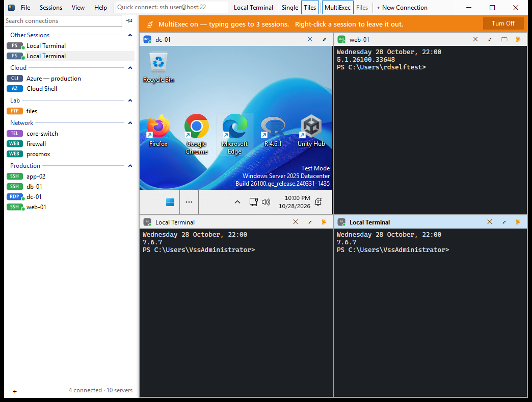Image resolution: width=532 pixels, height=402 pixels.
Task: Click the '4 connected · 10 servers' status
Action: coord(100,390)
